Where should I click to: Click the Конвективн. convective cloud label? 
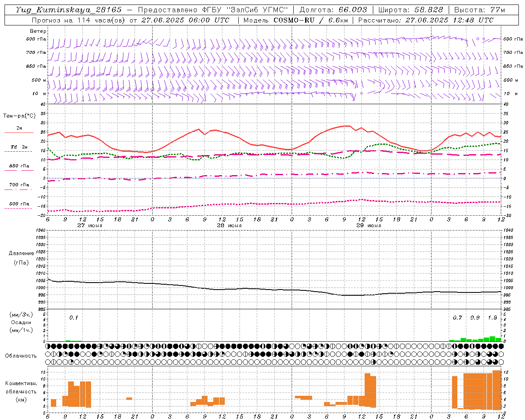[x=21, y=383]
